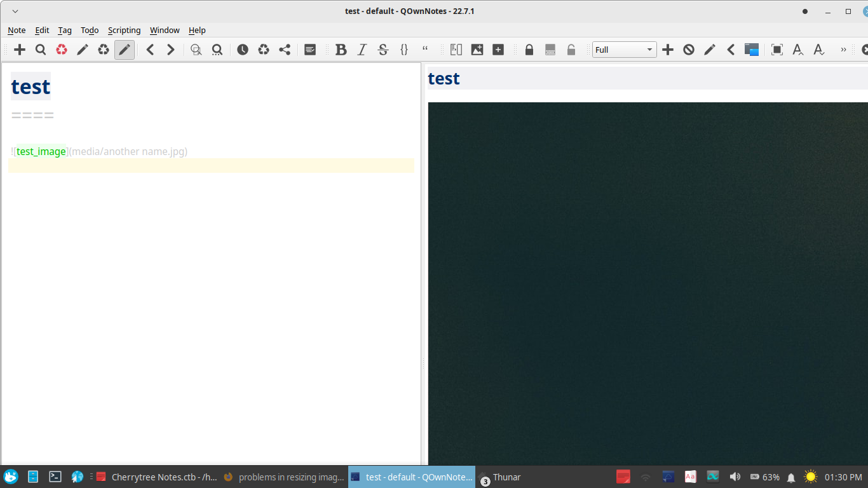868x488 pixels.
Task: Open the Help menu
Action: click(x=197, y=30)
